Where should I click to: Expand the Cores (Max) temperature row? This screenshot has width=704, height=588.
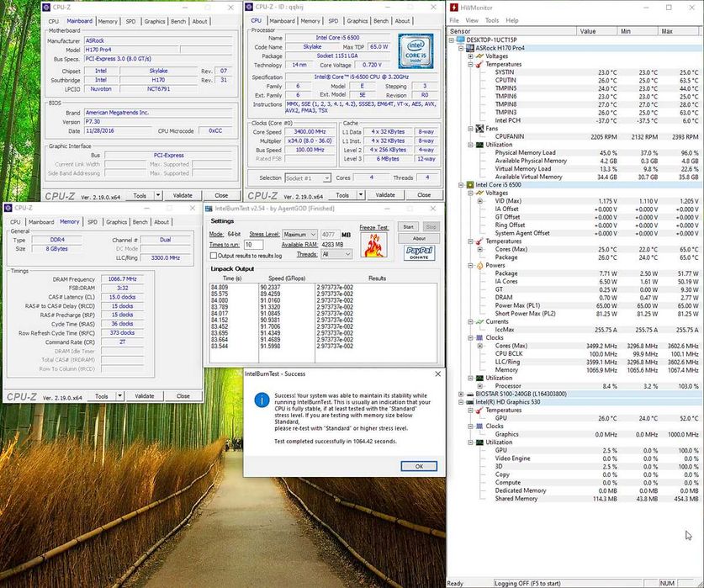click(480, 249)
